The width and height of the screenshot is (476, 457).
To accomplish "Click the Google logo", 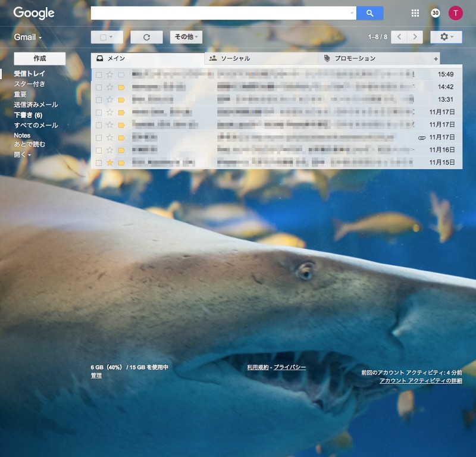I will point(34,13).
